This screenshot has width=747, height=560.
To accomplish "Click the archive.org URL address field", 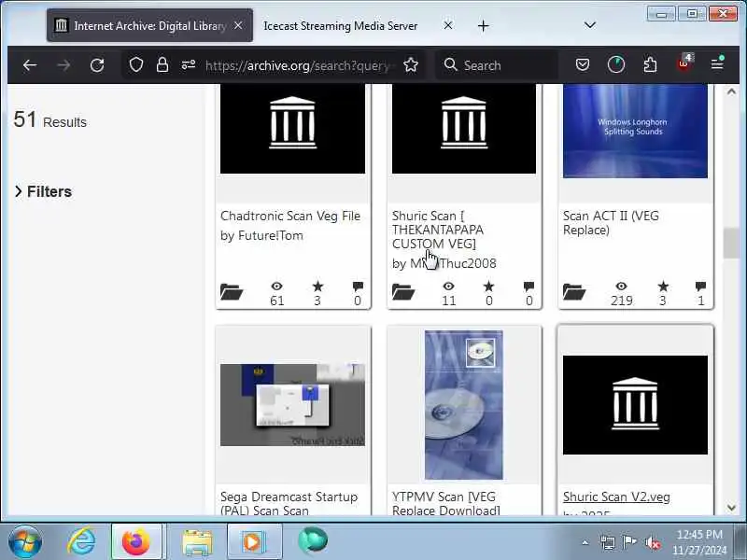I will pyautogui.click(x=300, y=65).
